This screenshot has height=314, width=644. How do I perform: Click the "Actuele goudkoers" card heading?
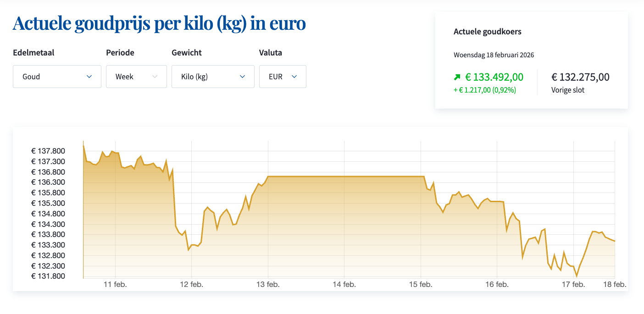click(487, 32)
